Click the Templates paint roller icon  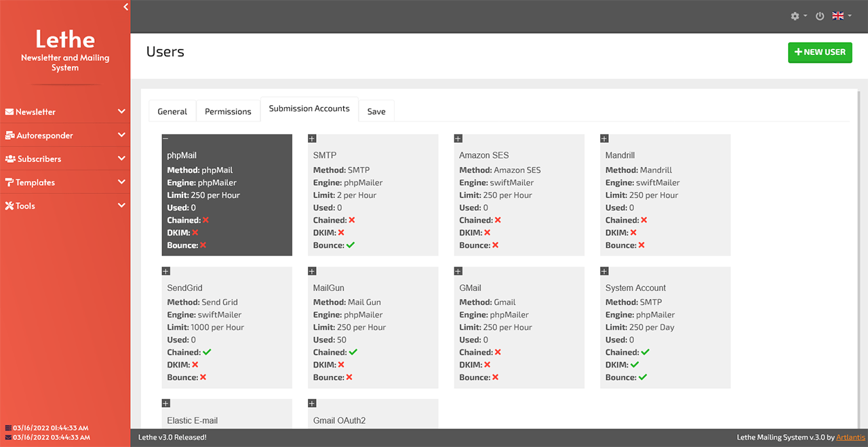coord(9,182)
